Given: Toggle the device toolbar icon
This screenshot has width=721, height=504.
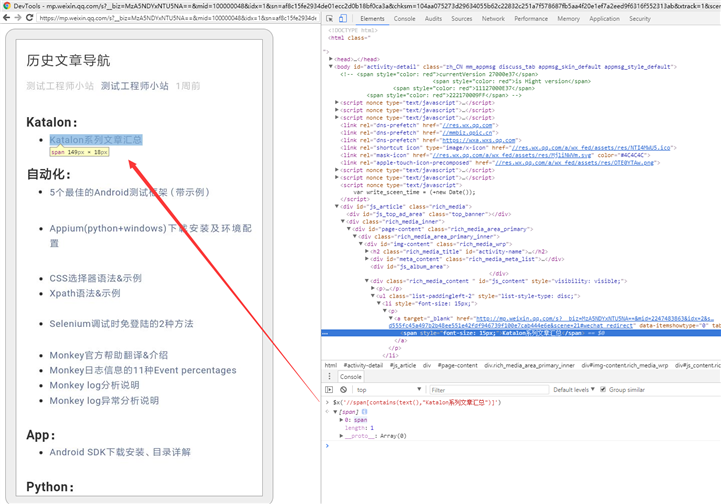Looking at the screenshot, I should (343, 18).
